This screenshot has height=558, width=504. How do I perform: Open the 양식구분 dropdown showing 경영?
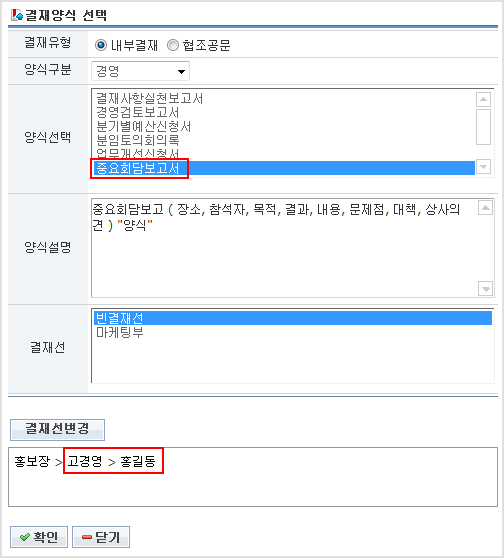pyautogui.click(x=140, y=71)
